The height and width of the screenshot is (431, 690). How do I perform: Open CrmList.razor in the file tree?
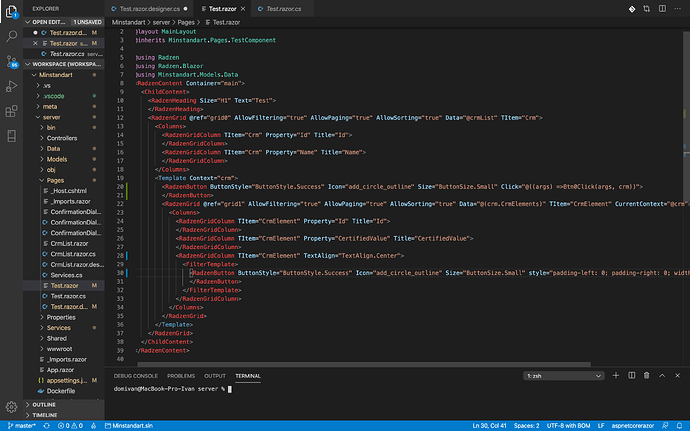tap(64, 244)
